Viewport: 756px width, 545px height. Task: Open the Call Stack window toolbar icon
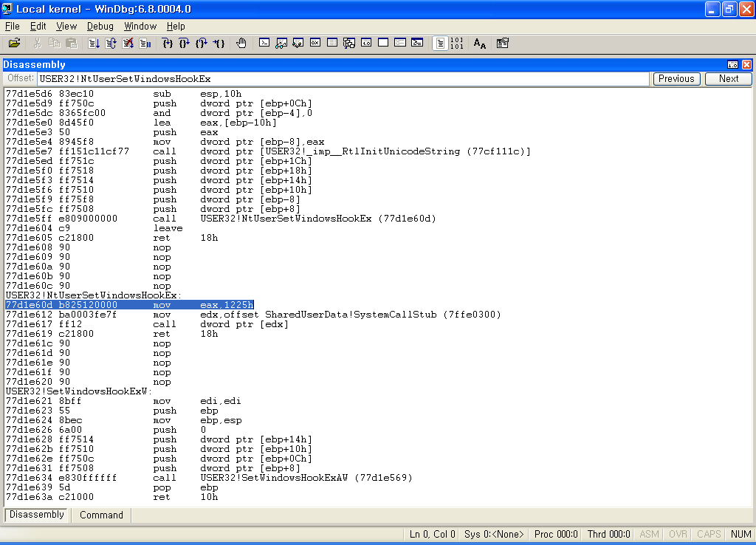click(349, 44)
